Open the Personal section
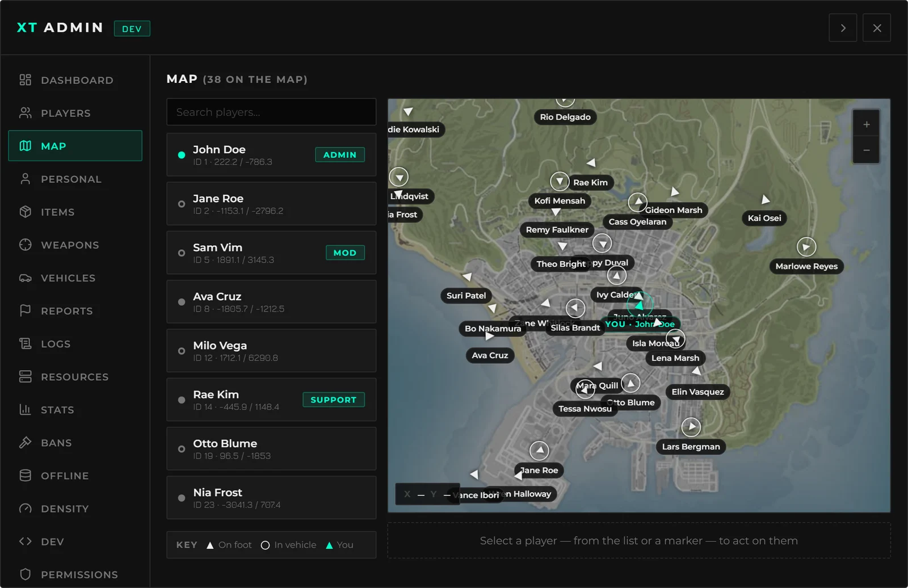Screen dimensions: 908x588 75,179
